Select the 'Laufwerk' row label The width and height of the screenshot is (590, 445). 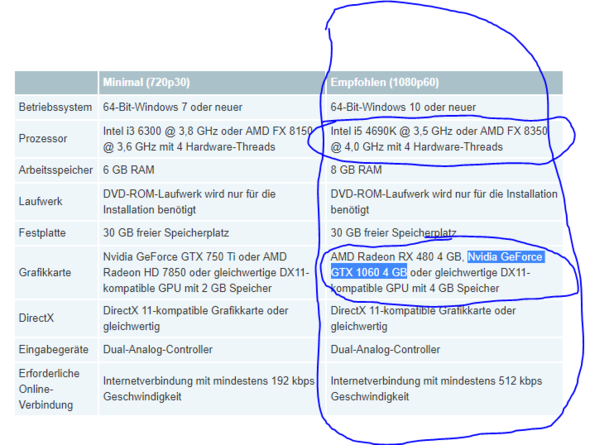coord(41,201)
